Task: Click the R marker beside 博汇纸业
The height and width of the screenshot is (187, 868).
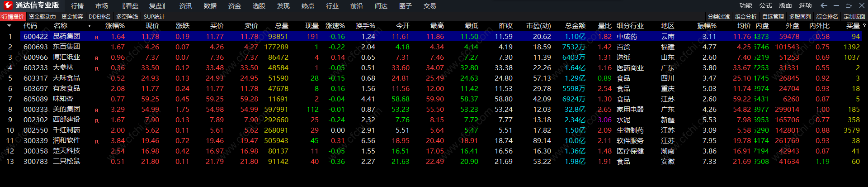Action: point(97,58)
